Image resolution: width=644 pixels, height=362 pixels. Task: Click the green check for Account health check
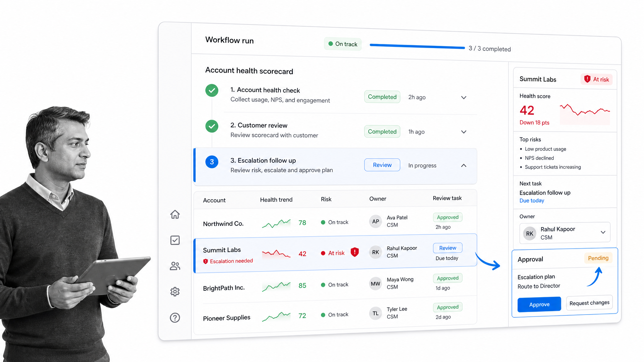(212, 90)
